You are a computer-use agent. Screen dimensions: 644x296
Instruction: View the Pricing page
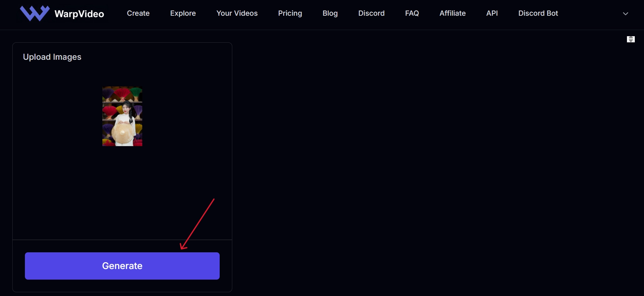[x=290, y=13]
